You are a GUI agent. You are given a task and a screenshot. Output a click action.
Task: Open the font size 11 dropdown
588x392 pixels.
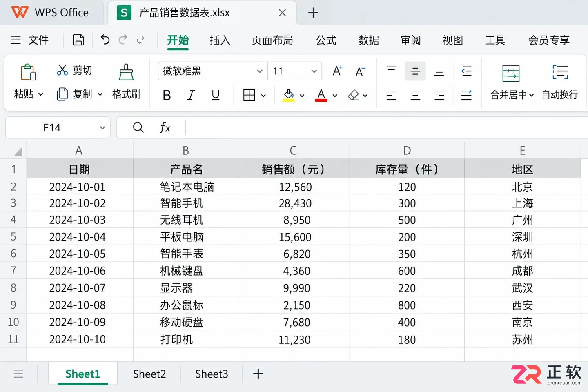314,71
